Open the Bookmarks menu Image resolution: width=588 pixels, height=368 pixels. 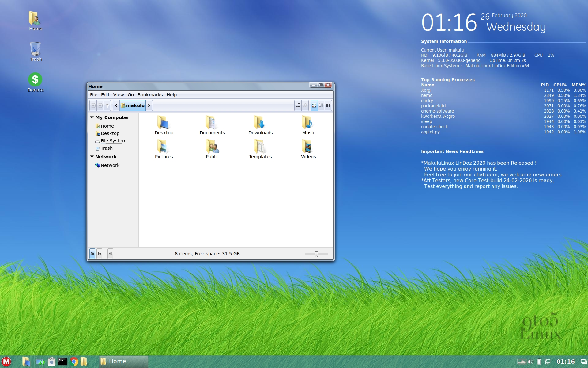(150, 95)
